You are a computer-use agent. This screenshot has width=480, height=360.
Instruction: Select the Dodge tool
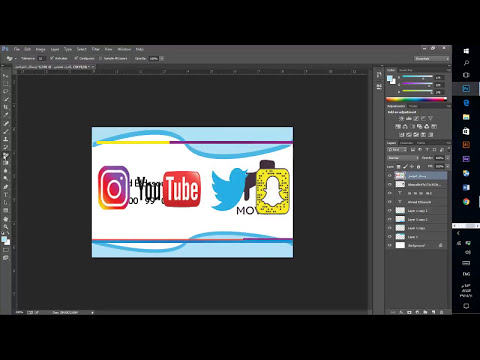coord(6,179)
